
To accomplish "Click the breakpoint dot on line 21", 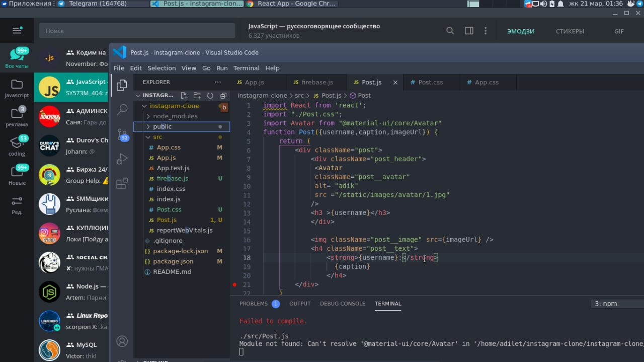I will tap(234, 284).
